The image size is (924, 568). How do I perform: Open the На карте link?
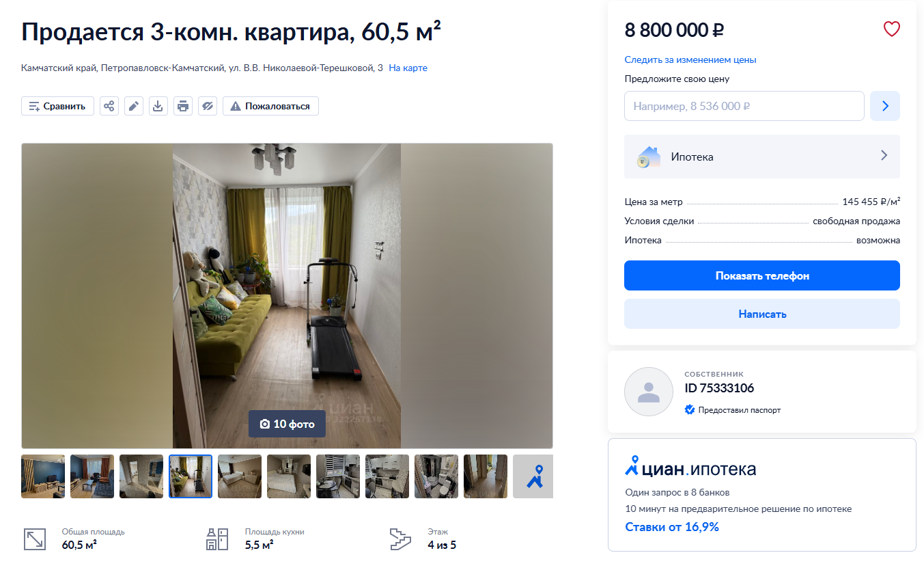pos(408,68)
